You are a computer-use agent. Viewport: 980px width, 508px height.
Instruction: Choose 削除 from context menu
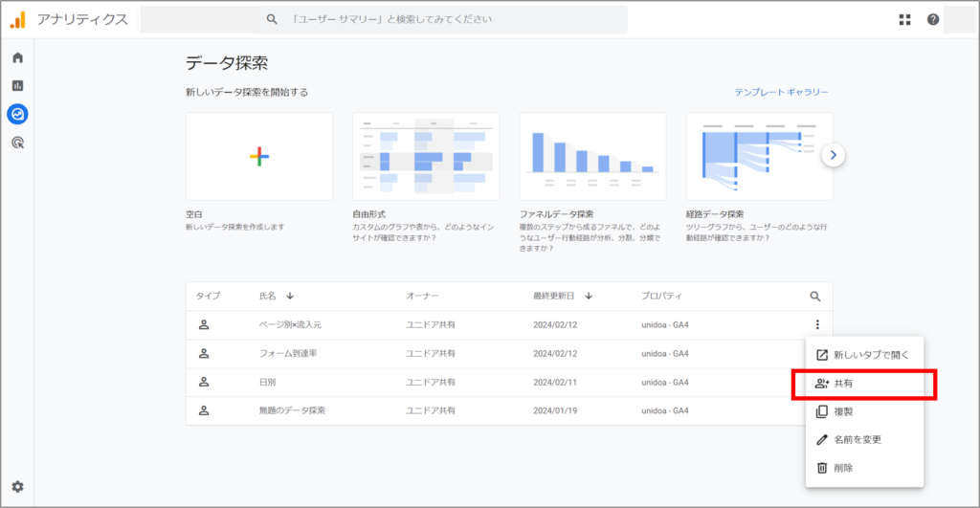click(864, 468)
